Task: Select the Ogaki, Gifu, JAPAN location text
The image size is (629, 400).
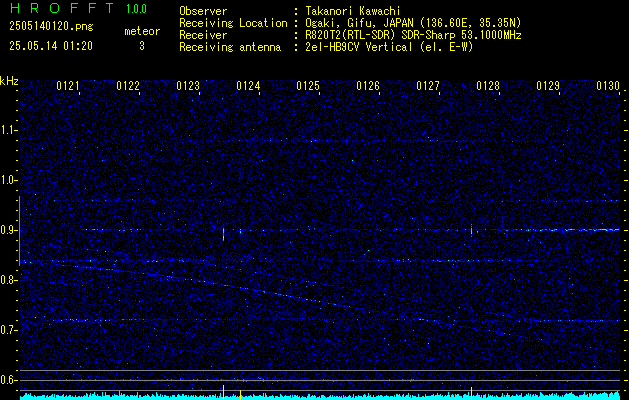Action: pos(413,23)
